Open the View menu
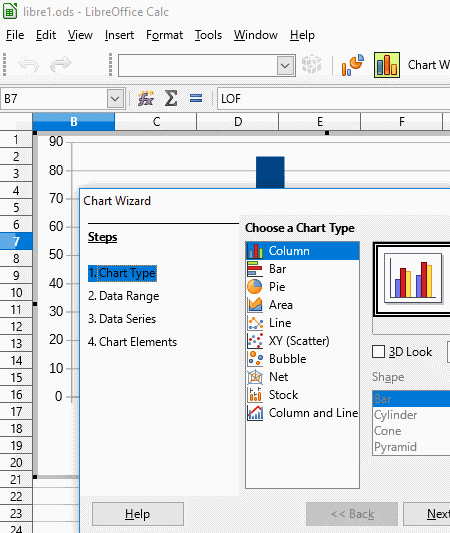Screen dimensions: 450x533 80,35
